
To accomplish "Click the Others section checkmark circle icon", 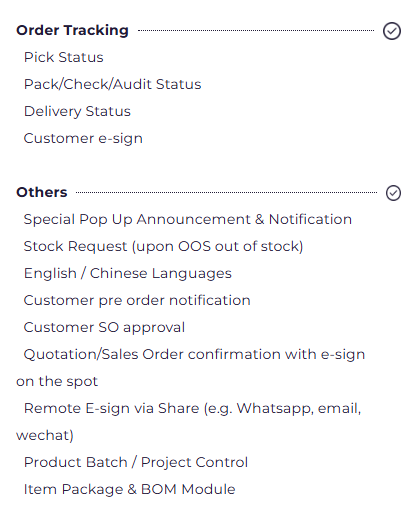I will point(393,193).
